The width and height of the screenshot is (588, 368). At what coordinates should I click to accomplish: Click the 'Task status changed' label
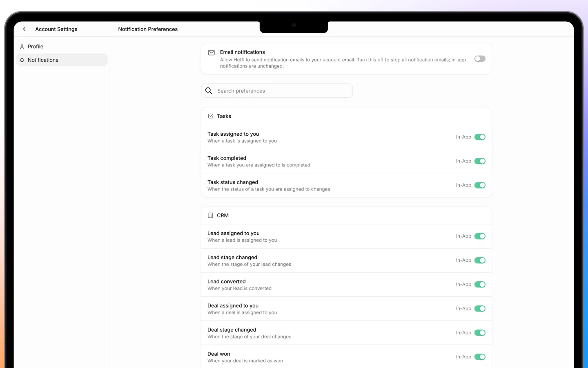pyautogui.click(x=233, y=182)
